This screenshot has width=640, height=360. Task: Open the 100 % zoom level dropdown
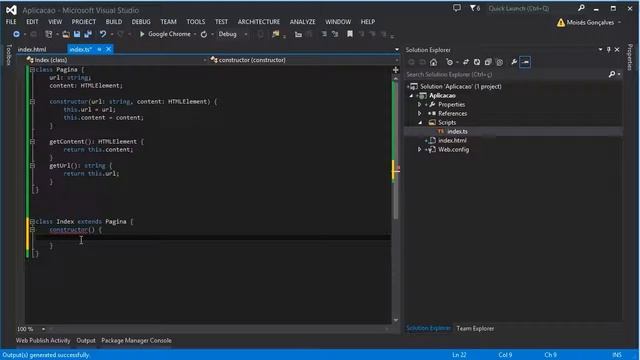click(x=43, y=329)
